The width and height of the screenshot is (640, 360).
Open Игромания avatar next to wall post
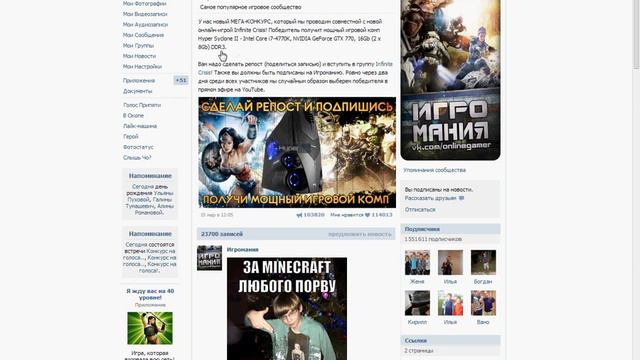pyautogui.click(x=209, y=258)
